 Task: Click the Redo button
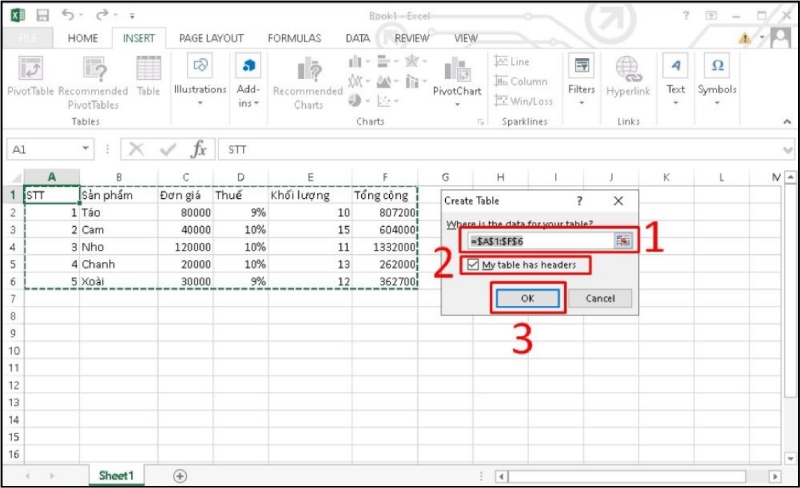point(102,15)
